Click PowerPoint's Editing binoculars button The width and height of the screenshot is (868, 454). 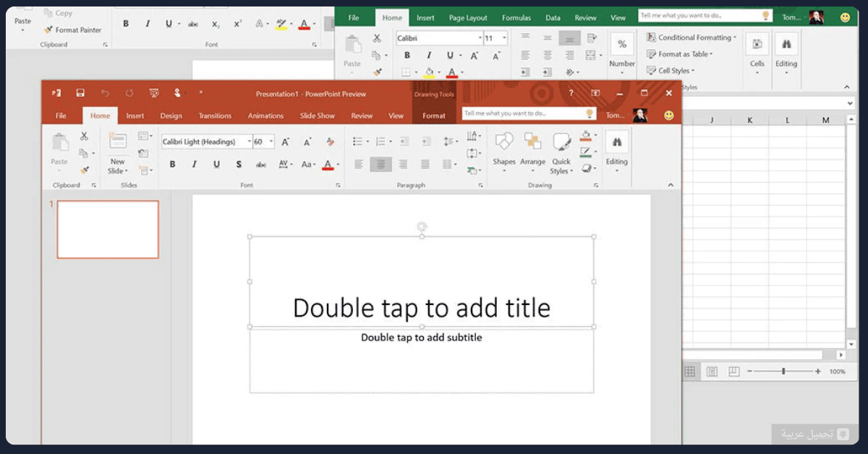coord(617,153)
